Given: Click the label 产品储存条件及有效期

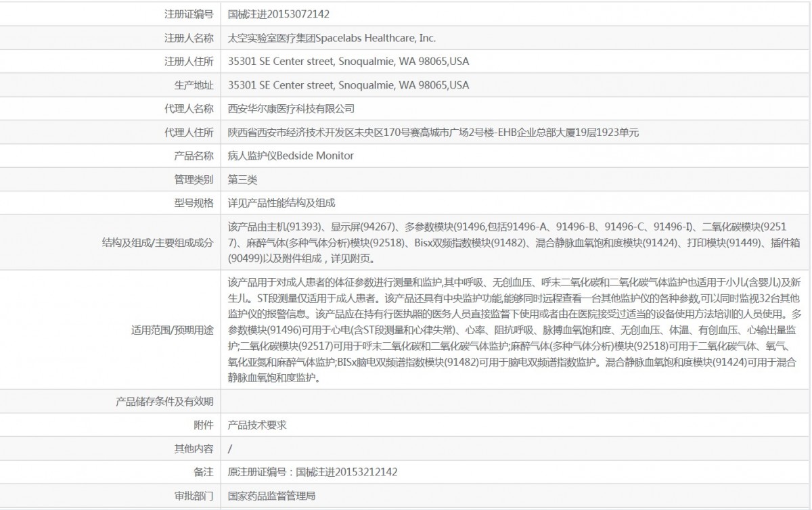Looking at the screenshot, I should coord(166,402).
